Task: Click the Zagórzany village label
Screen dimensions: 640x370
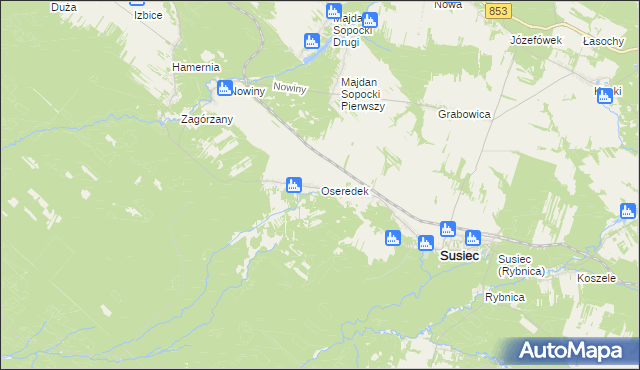Action: click(x=207, y=120)
